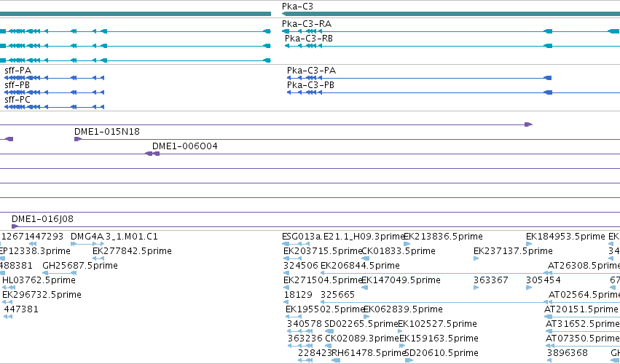The width and height of the screenshot is (620, 364).
Task: Click EST HL03762.5prime
Action: coord(39,280)
